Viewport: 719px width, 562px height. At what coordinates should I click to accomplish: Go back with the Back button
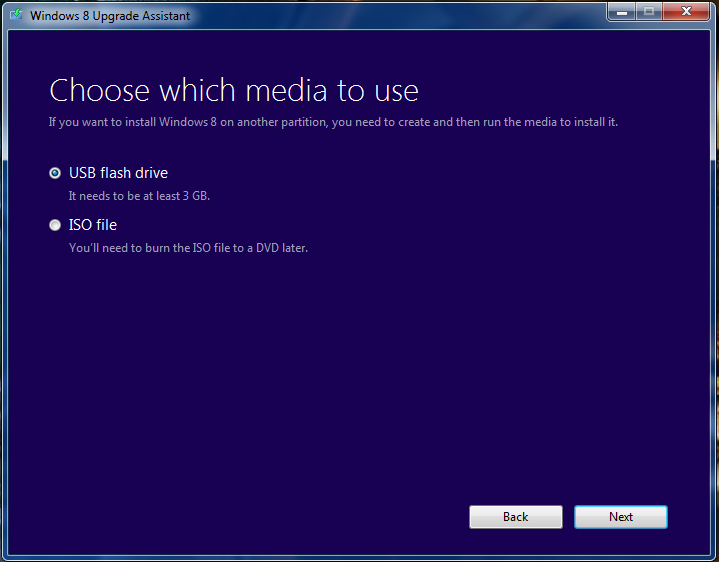[516, 517]
